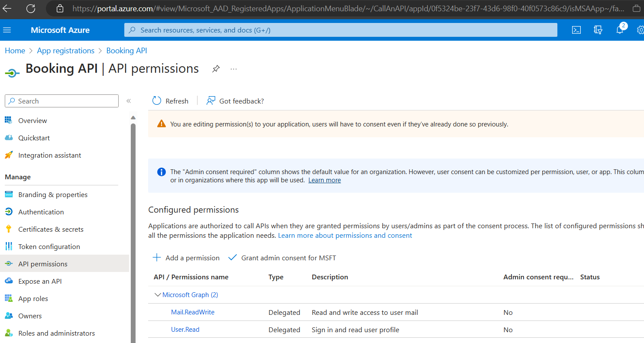Open Learn more link in info banner
Viewport: 644px width, 343px height.
[x=324, y=180]
